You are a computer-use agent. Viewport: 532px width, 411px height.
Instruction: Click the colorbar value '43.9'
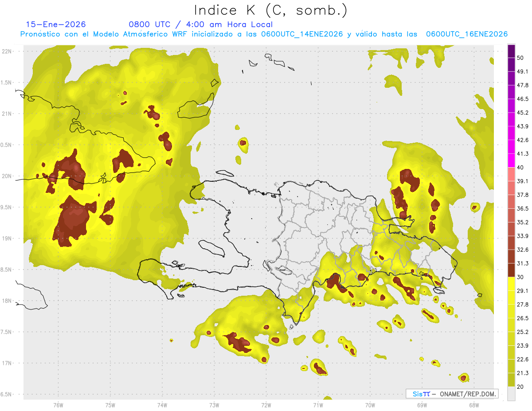(x=523, y=126)
